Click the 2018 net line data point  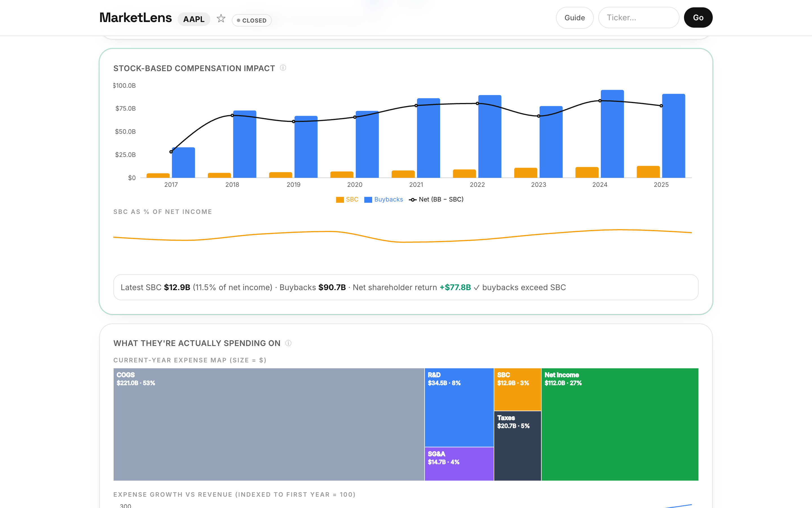point(232,116)
